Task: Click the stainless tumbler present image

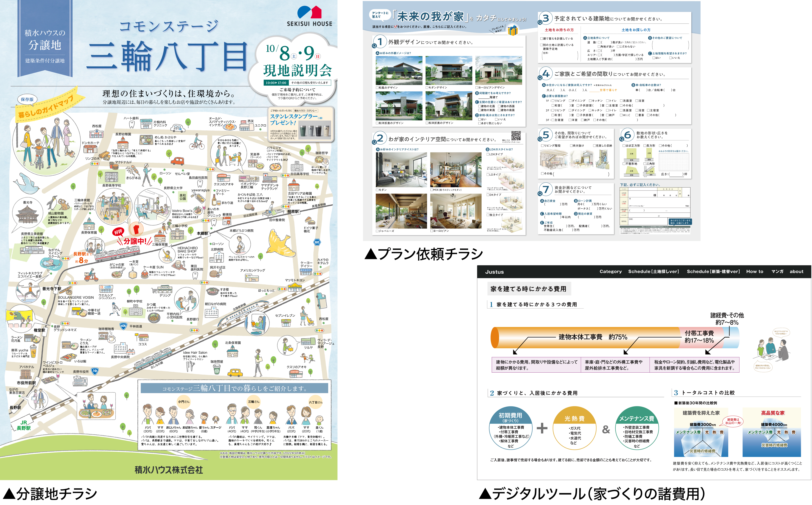Action: pyautogui.click(x=315, y=131)
